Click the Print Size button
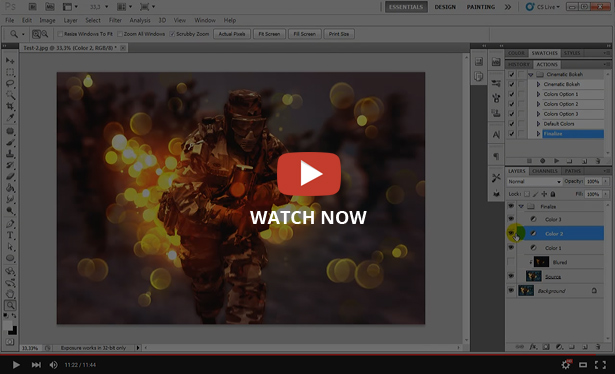This screenshot has height=374, width=615. pyautogui.click(x=339, y=34)
